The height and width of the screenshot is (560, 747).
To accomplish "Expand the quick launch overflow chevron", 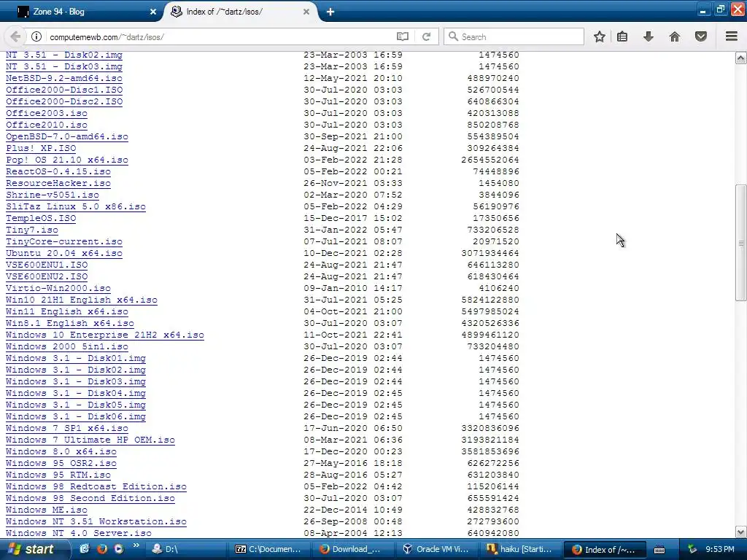I will (136, 545).
